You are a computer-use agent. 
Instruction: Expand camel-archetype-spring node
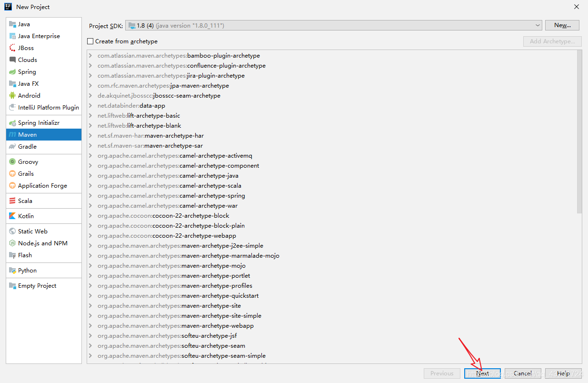pos(90,196)
